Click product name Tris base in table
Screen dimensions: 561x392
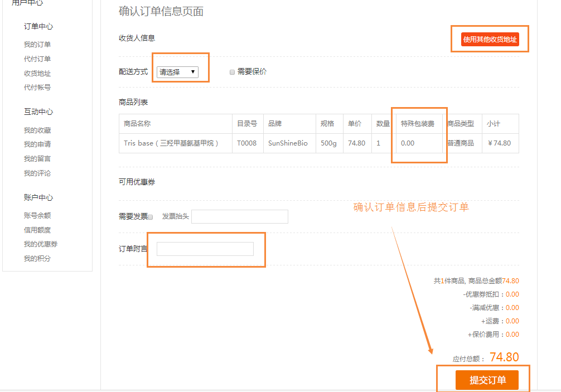point(171,143)
